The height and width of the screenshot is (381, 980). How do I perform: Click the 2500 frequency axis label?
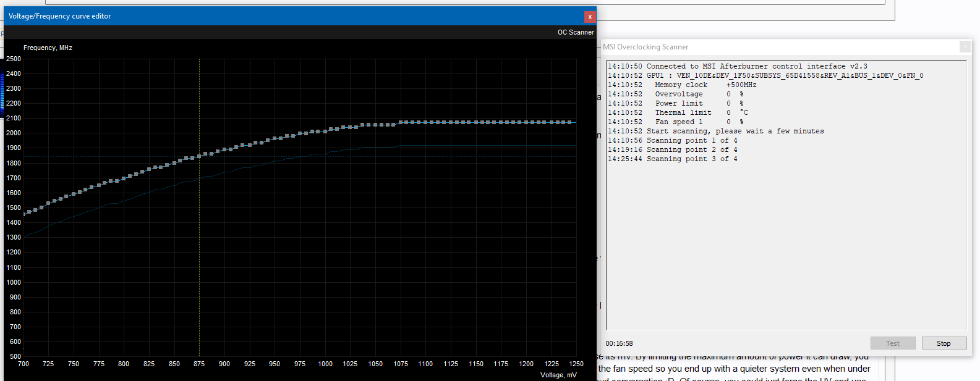pos(14,59)
